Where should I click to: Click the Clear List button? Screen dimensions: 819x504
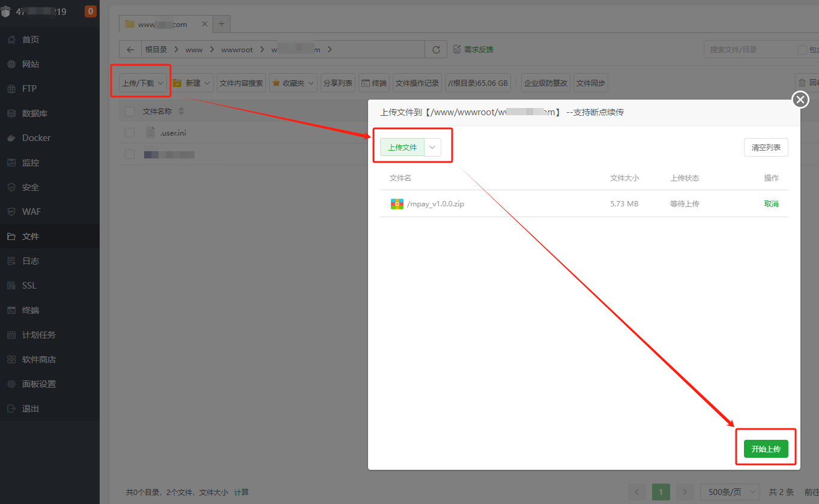tap(766, 148)
